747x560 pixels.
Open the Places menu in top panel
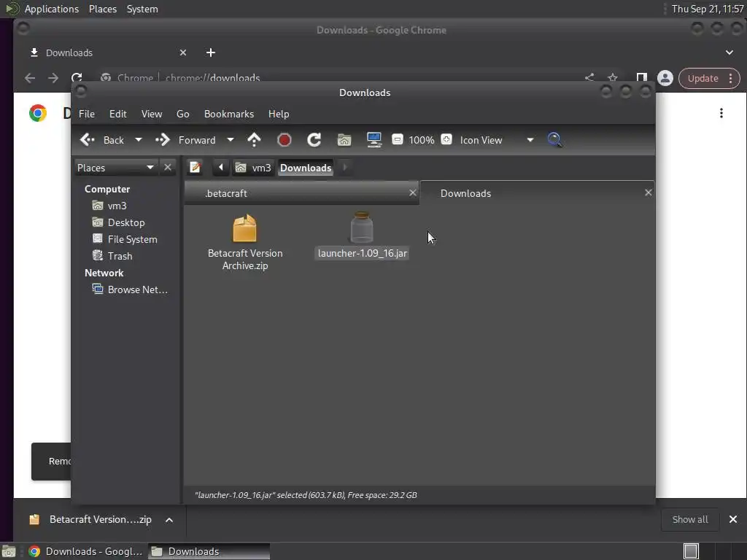[x=102, y=9]
